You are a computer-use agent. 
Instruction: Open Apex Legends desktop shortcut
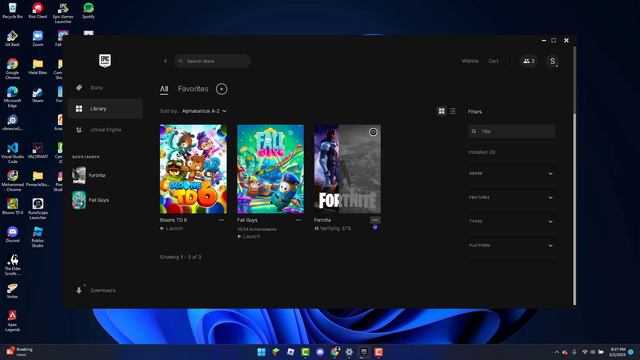(12, 321)
